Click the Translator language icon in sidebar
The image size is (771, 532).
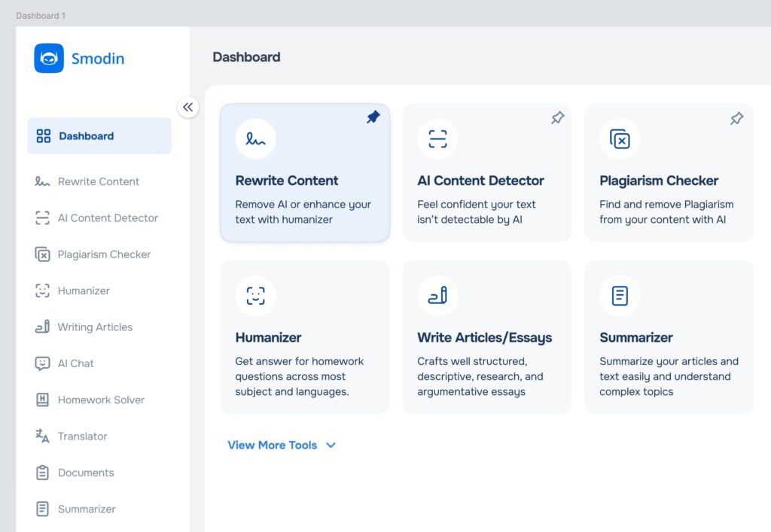pyautogui.click(x=42, y=436)
